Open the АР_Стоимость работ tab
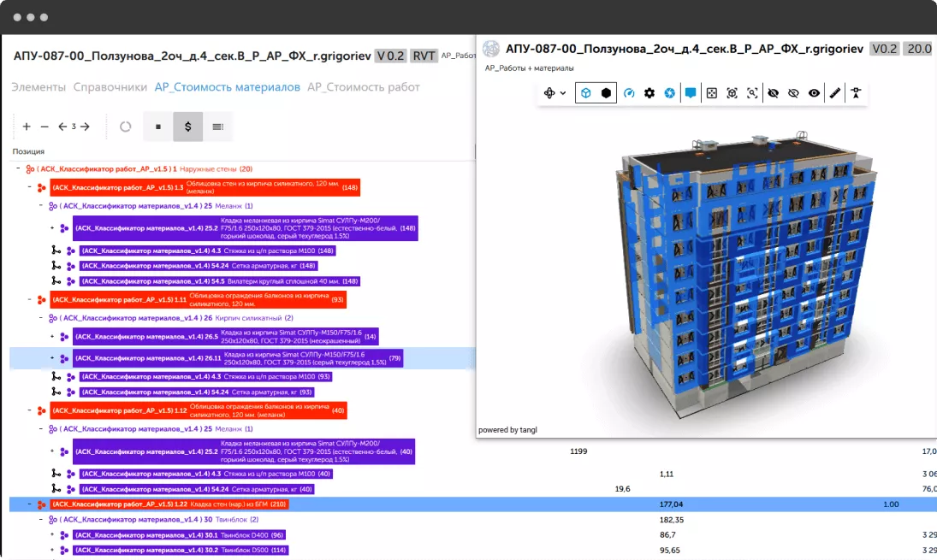The image size is (937, 560). (364, 87)
